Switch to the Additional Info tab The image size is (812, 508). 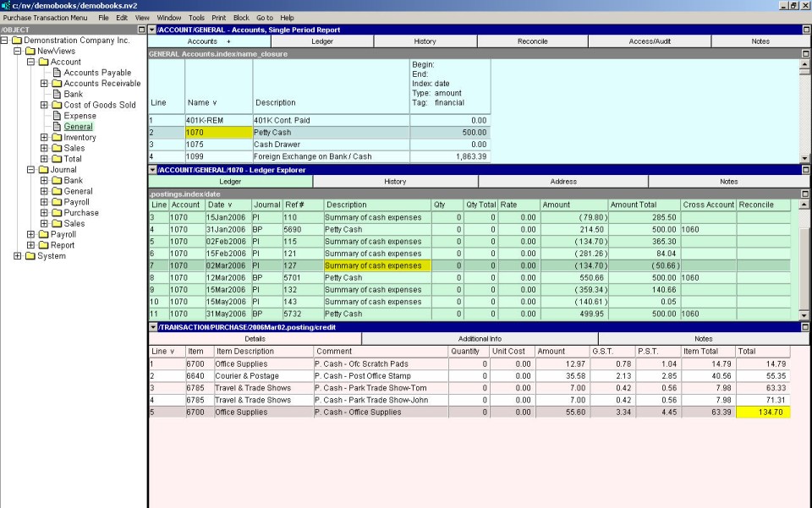click(x=480, y=339)
